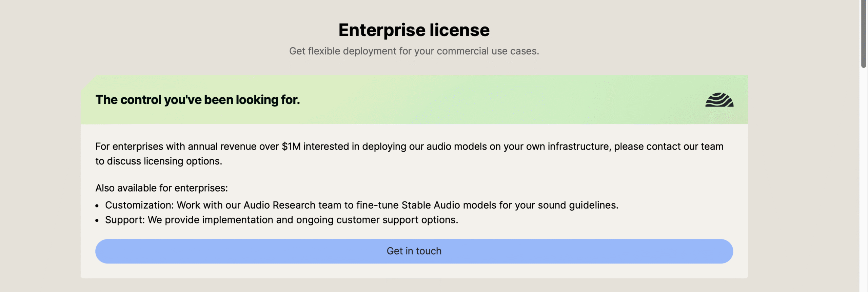868x292 pixels.
Task: Click the Get in touch button
Action: tap(414, 251)
